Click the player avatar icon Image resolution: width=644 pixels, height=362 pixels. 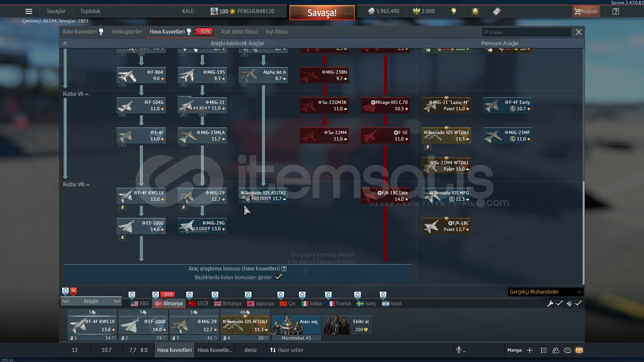click(214, 11)
